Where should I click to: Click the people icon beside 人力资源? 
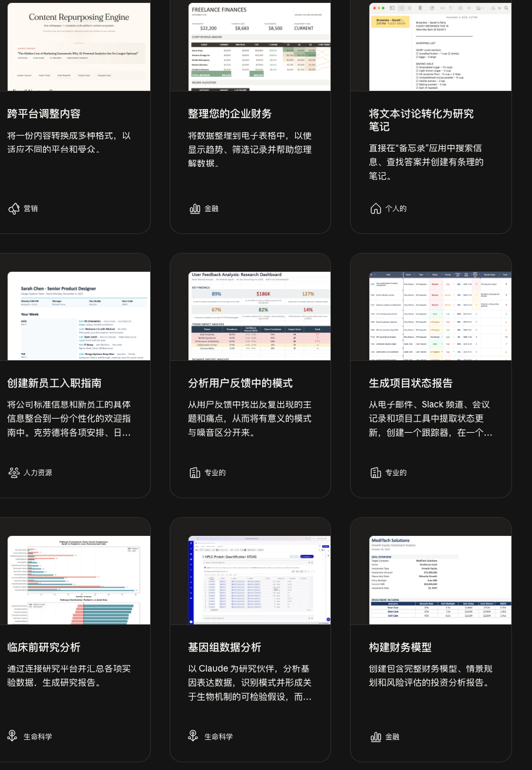pos(14,473)
